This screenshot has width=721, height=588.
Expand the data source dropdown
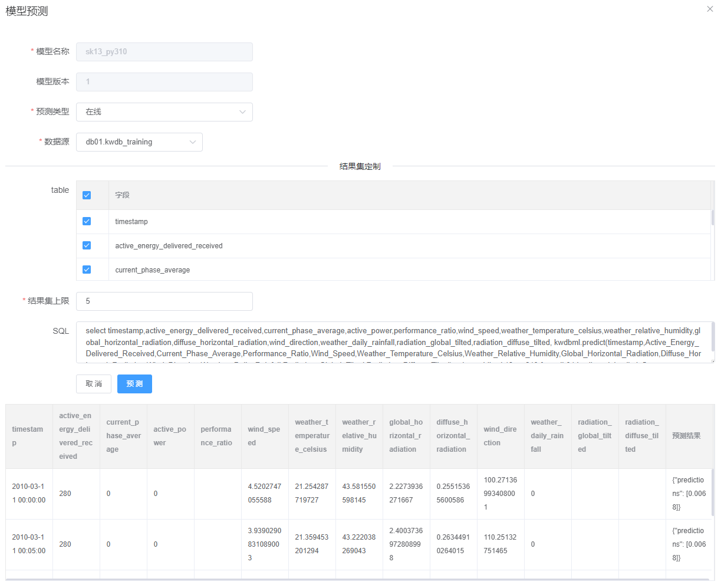139,142
